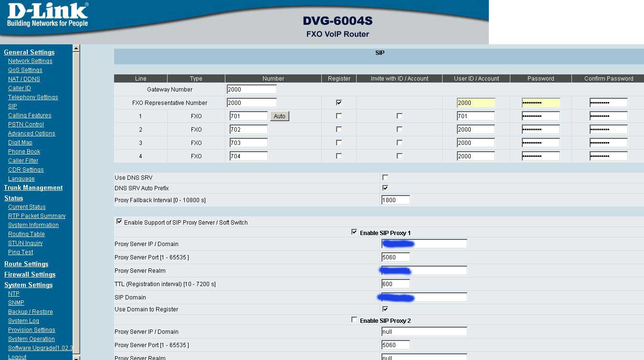The image size is (644, 360).
Task: Click the sidebar scroll down arrow
Action: click(76, 357)
